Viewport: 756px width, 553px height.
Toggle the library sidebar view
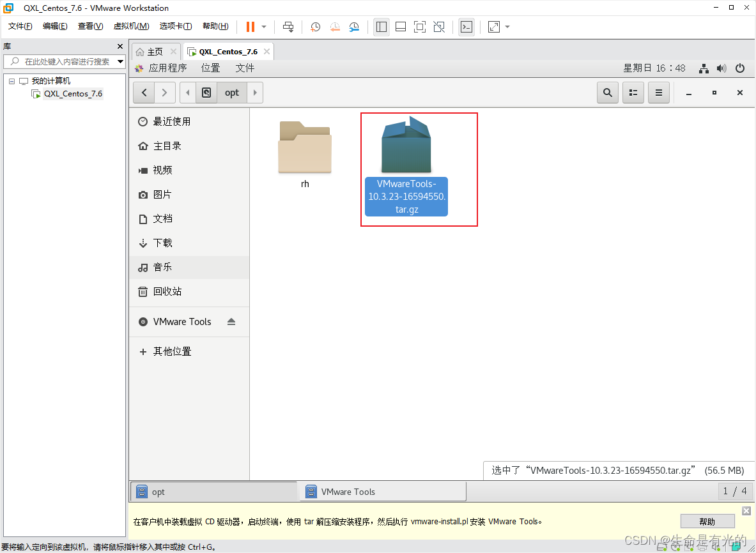382,26
